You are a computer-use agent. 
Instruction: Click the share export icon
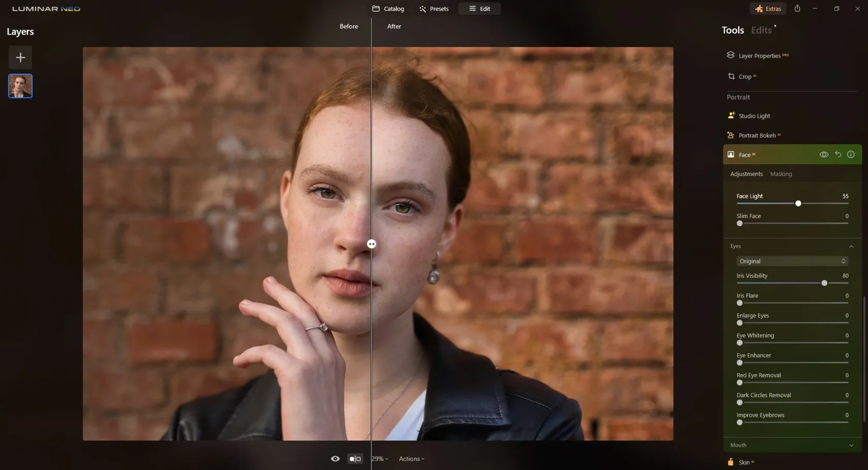[x=797, y=9]
